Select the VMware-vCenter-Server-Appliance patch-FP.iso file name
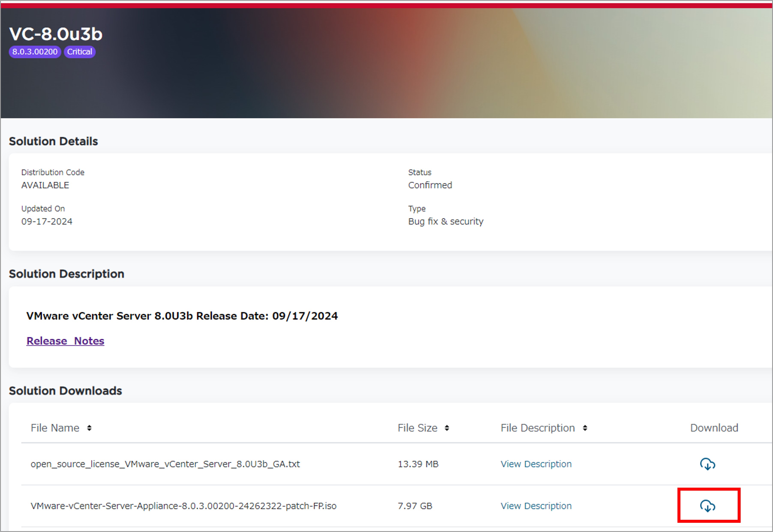Screen dimensions: 773x532 (x=184, y=506)
